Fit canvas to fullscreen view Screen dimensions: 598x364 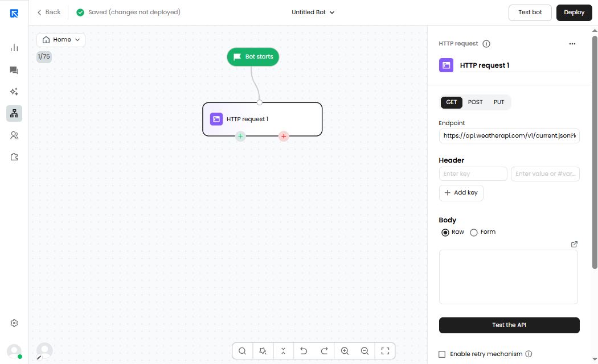[385, 351]
